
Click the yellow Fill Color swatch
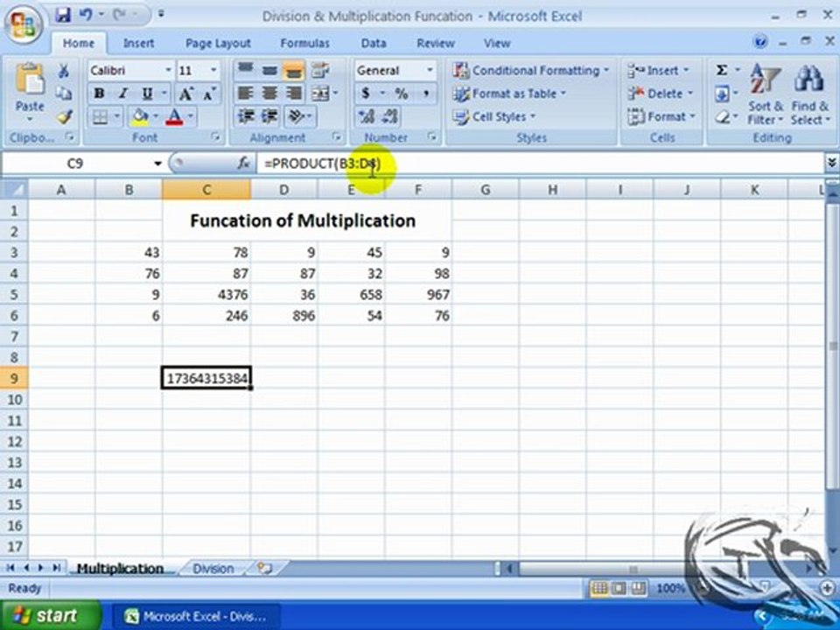[140, 116]
